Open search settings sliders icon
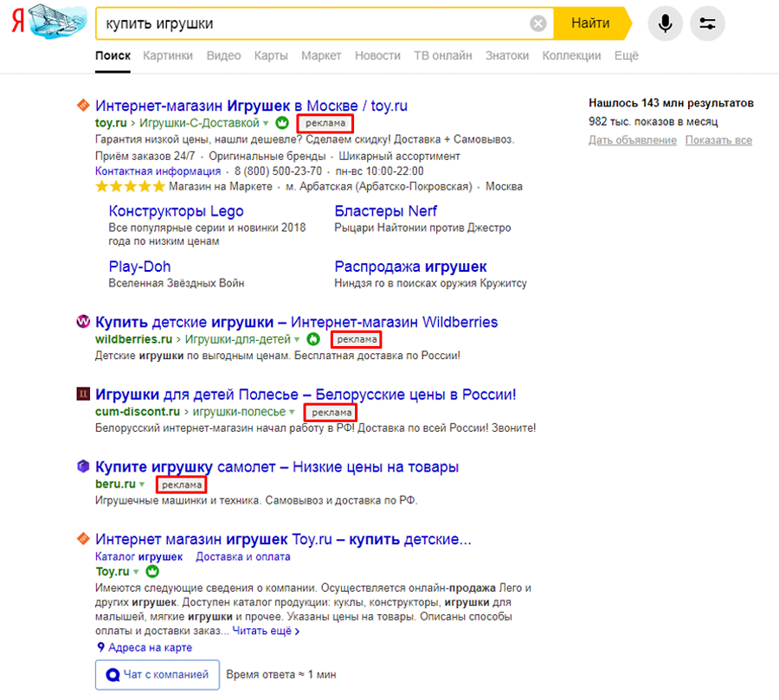Screen dimensions: 779x700 (x=707, y=23)
